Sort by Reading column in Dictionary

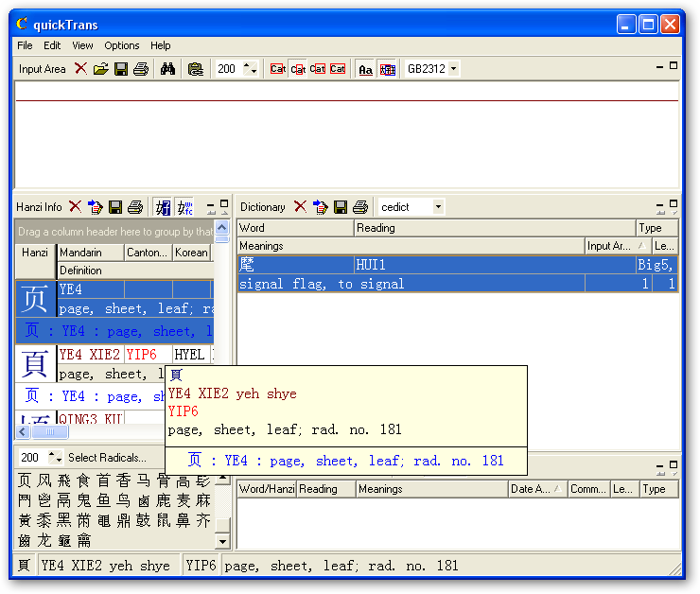point(495,228)
